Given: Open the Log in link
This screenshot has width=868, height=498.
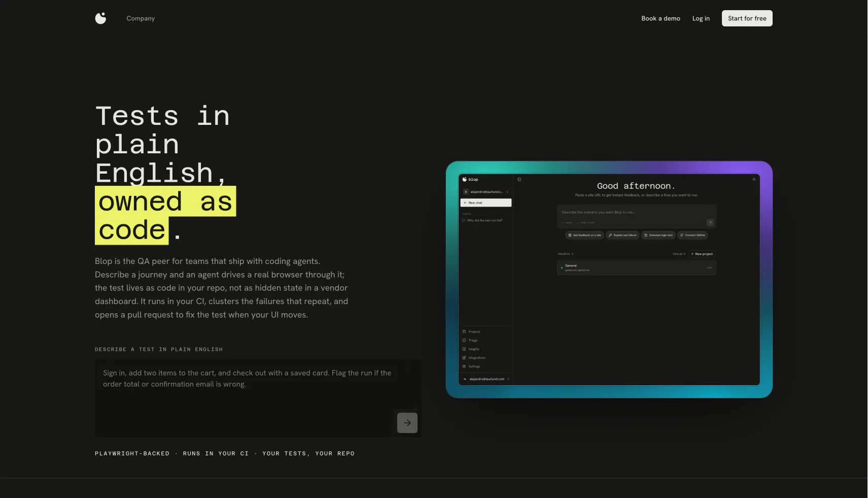Looking at the screenshot, I should point(701,18).
